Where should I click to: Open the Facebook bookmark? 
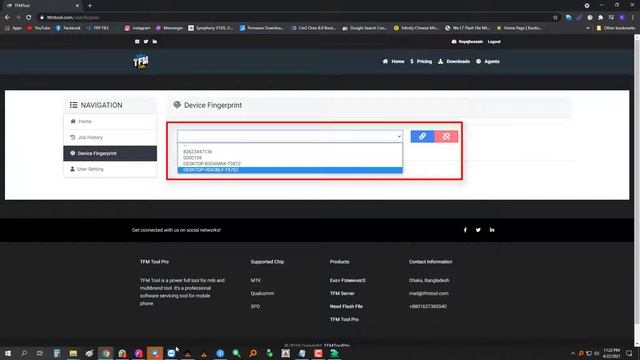click(68, 28)
